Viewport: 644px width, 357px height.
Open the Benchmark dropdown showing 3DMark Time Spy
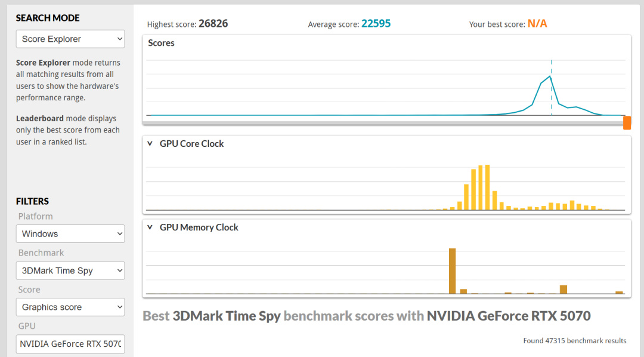(70, 270)
